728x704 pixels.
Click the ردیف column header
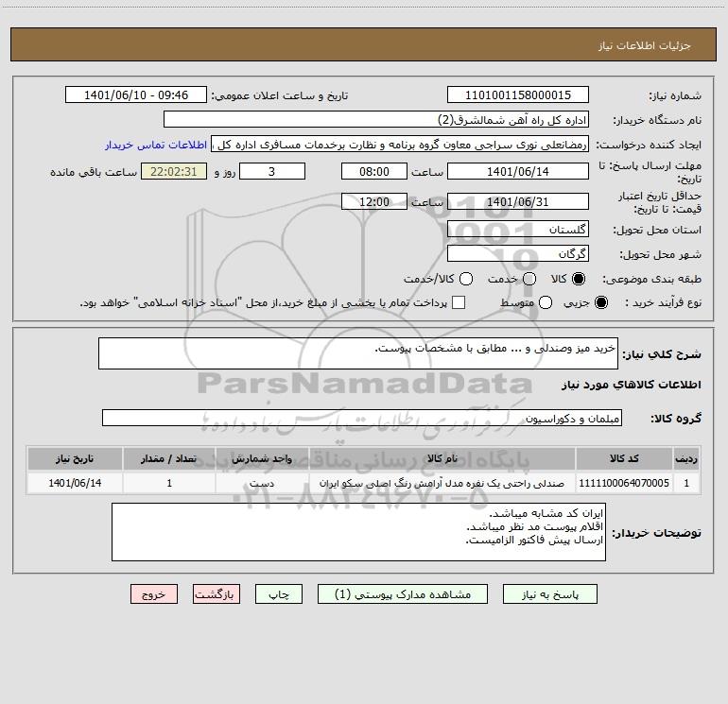point(686,458)
